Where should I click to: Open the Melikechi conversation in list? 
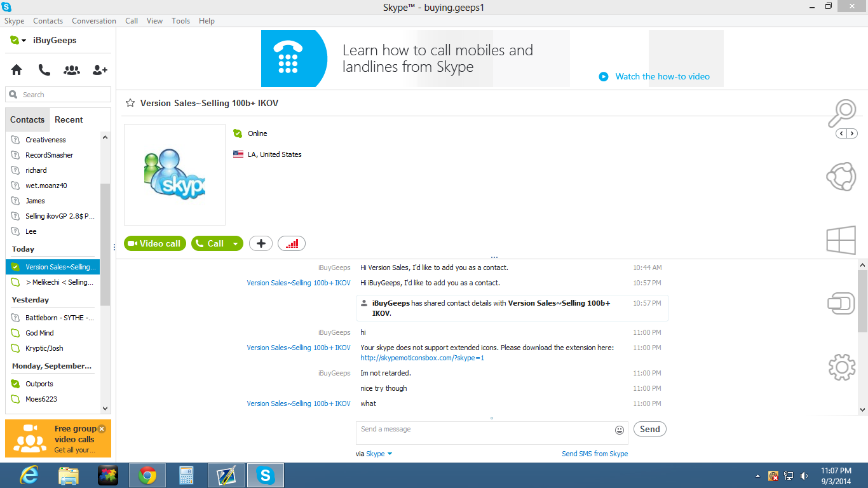coord(53,282)
